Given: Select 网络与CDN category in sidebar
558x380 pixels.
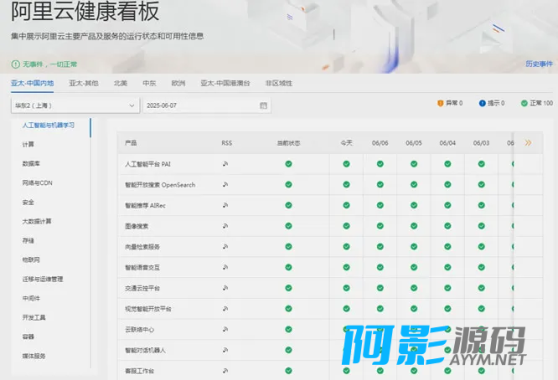Looking at the screenshot, I should (x=37, y=183).
